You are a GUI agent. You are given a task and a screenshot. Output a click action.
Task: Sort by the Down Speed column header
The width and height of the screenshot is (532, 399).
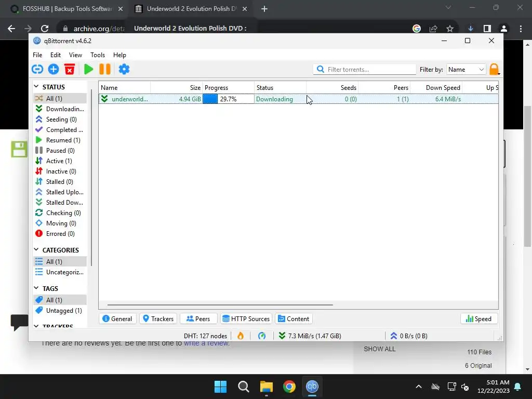point(436,87)
